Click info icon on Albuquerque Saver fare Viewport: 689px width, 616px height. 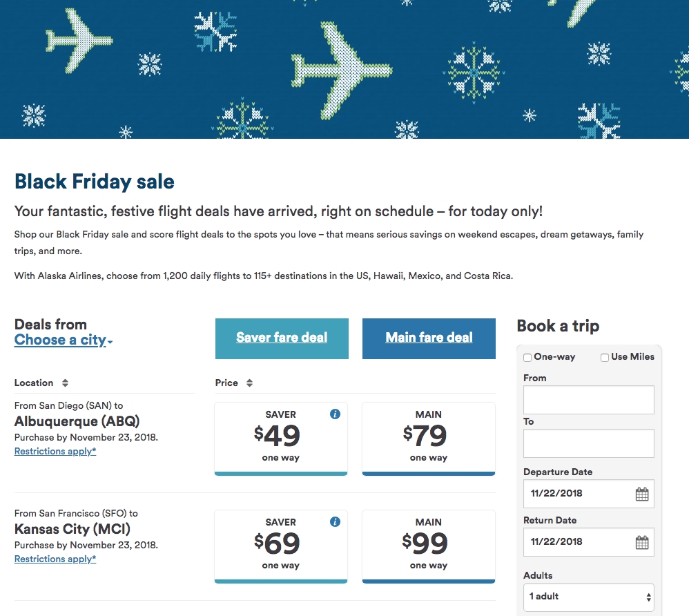coord(335,414)
